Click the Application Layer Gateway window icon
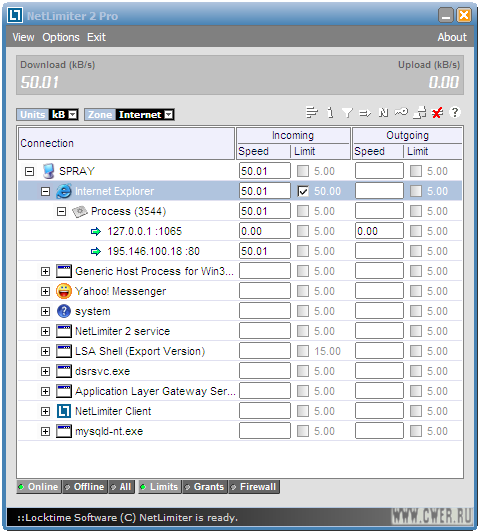Image resolution: width=480 pixels, height=531 pixels. tap(64, 391)
